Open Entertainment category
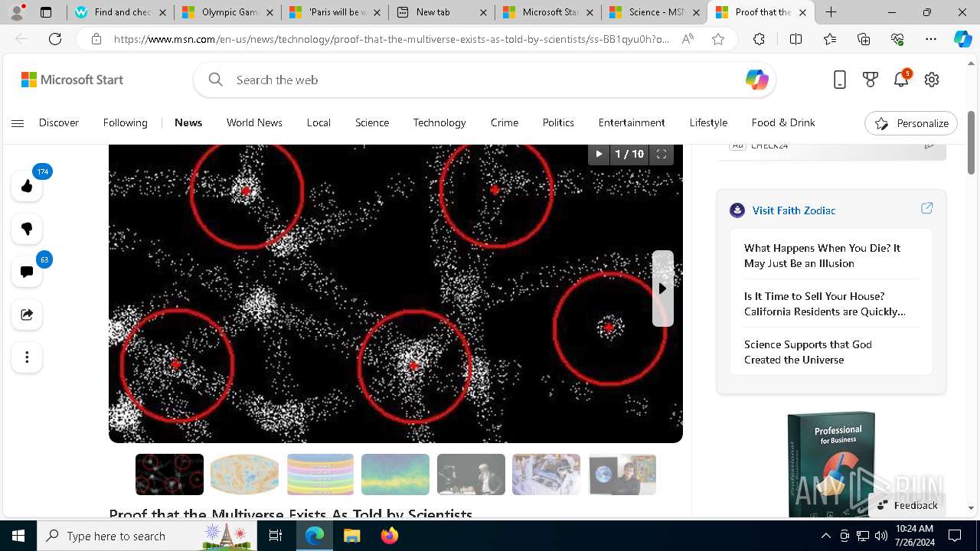The height and width of the screenshot is (551, 980). (x=632, y=122)
